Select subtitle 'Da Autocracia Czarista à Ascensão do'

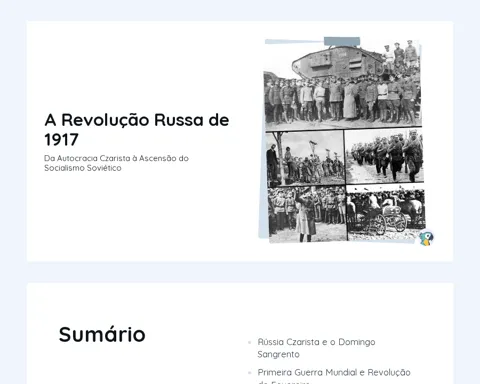point(116,158)
